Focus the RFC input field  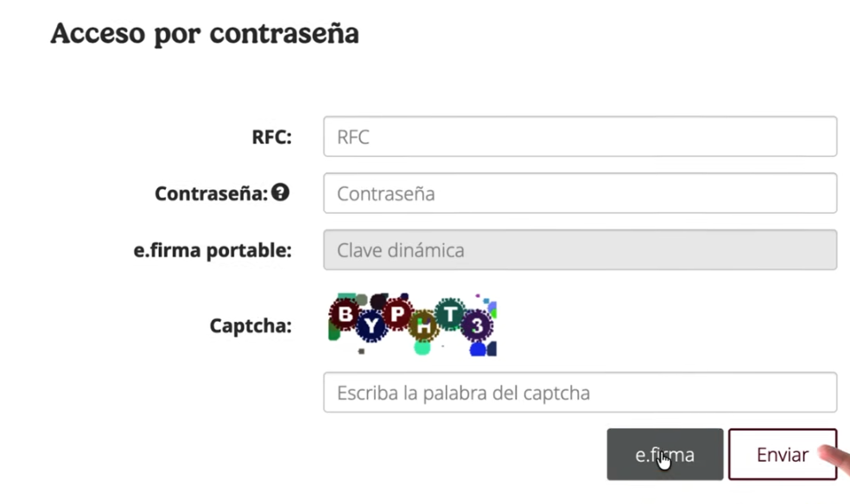point(580,137)
